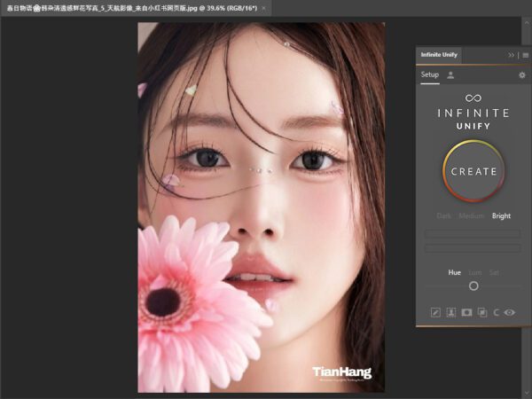
Task: Switch to the user profile tab
Action: 450,75
